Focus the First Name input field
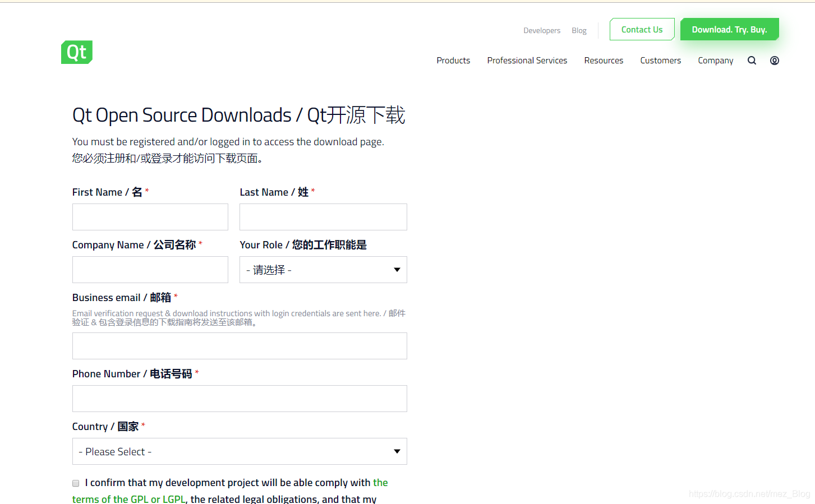Image resolution: width=815 pixels, height=504 pixels. point(150,217)
